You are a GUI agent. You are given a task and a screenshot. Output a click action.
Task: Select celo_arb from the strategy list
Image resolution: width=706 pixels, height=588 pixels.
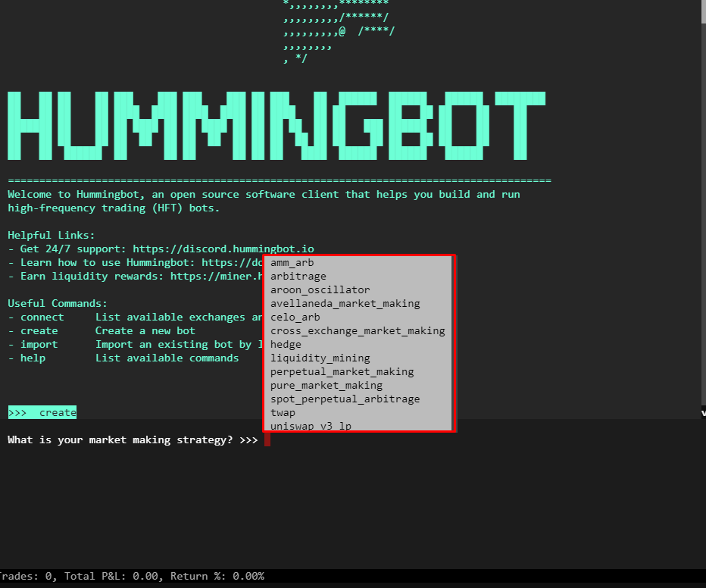click(294, 317)
